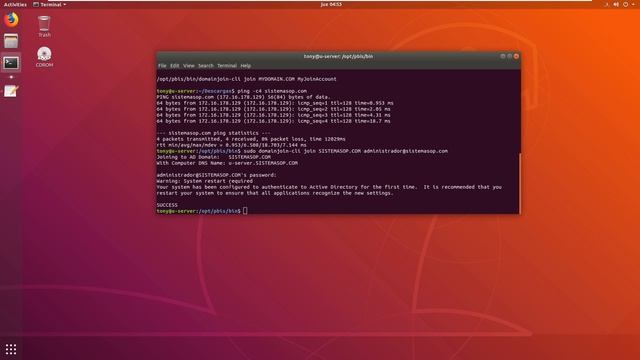Show Applications grid in the dock
The image size is (640, 360).
coord(11,349)
